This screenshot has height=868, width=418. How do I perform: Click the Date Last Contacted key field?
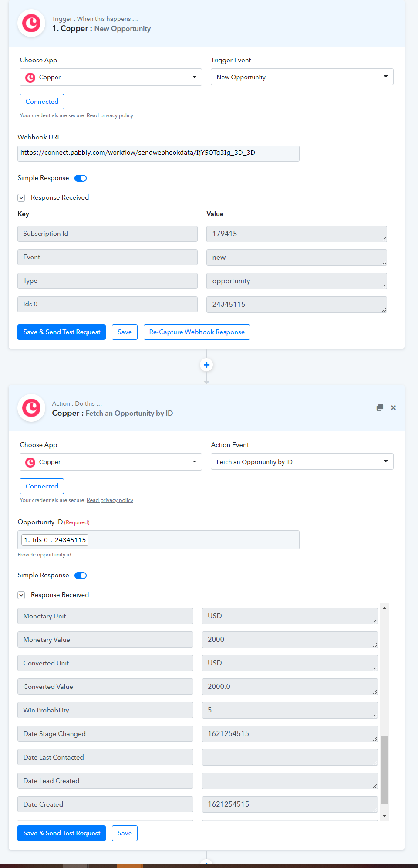point(105,757)
